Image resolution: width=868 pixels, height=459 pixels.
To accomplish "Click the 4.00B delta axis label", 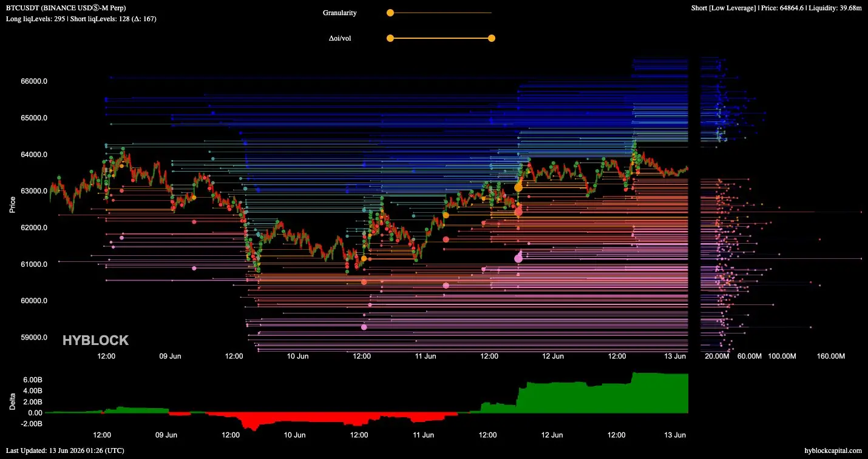I will click(33, 391).
